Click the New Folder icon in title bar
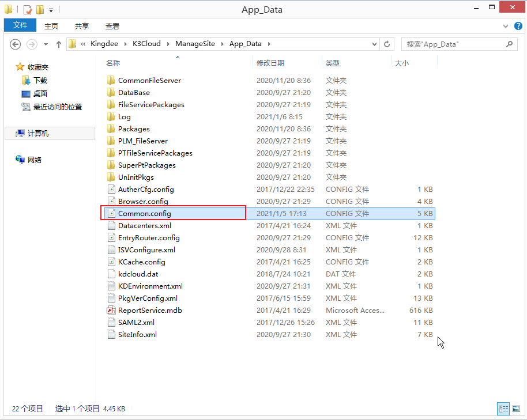Screen dimensions: 527x420 click(40, 10)
